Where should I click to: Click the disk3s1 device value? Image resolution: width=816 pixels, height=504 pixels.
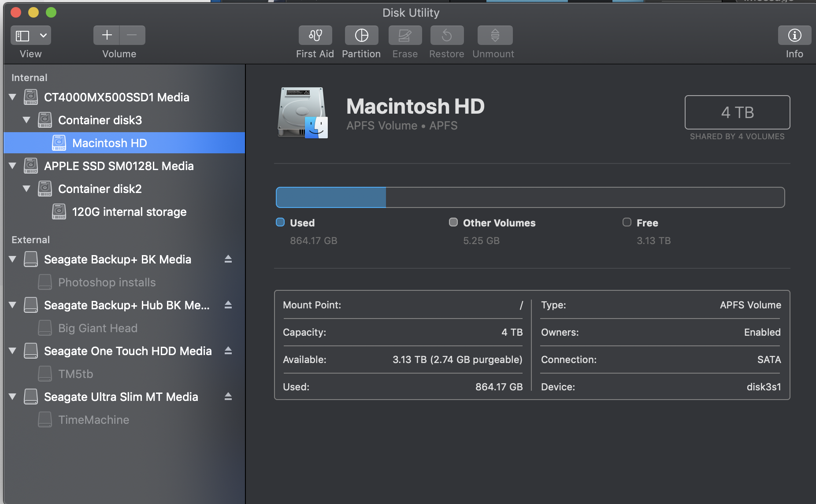coord(764,387)
